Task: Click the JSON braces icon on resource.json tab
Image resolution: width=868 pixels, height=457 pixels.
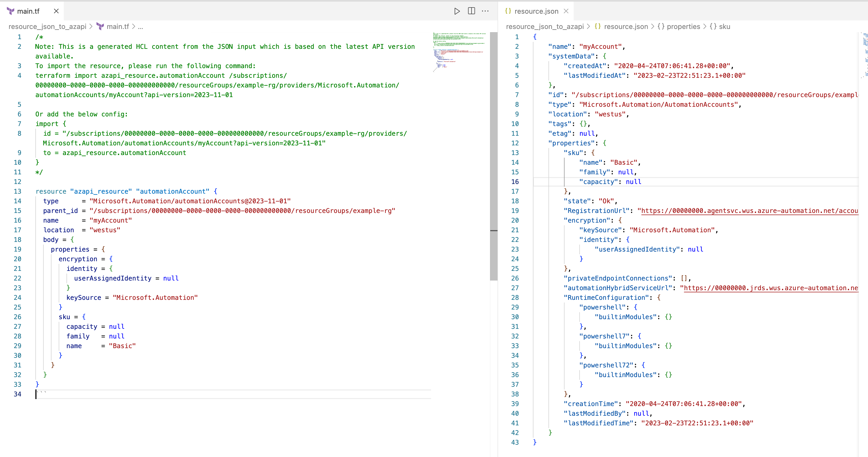Action: coord(509,11)
